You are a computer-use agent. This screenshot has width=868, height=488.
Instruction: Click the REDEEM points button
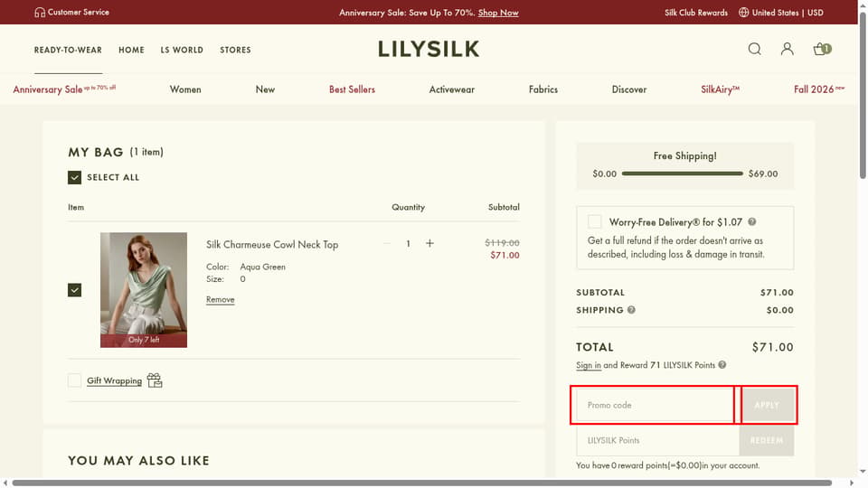pyautogui.click(x=767, y=440)
